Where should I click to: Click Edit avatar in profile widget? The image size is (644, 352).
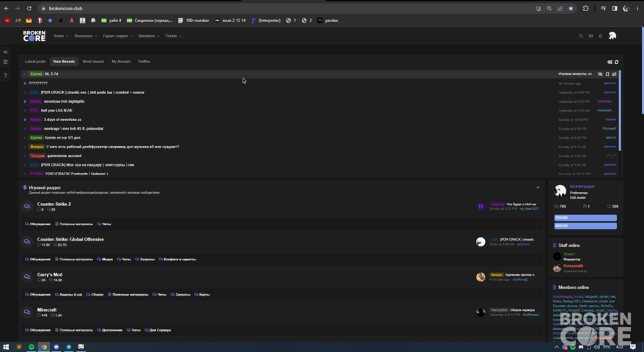(x=578, y=198)
